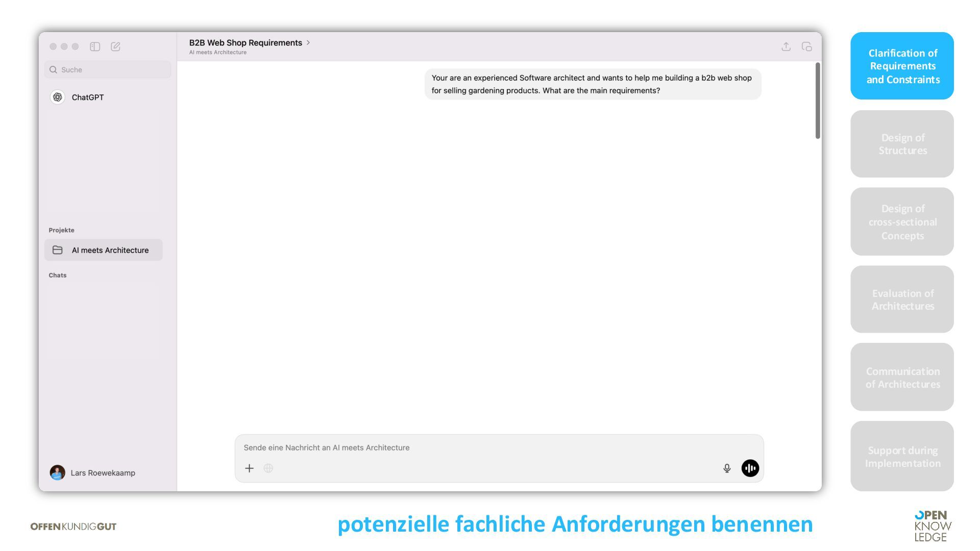Expand the B2B Web Shop Requirements chevron
Viewport: 980px width, 551px height.
pyautogui.click(x=308, y=42)
